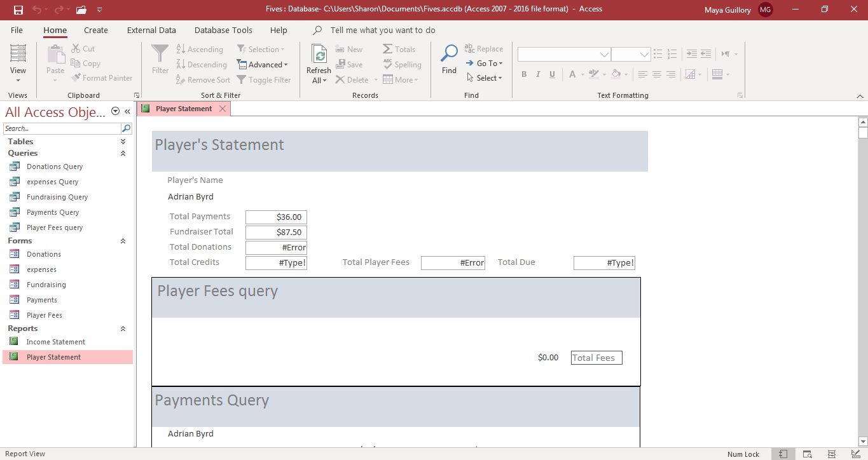Click the Format Painter tool
Viewport: 868px width, 460px height.
click(102, 78)
